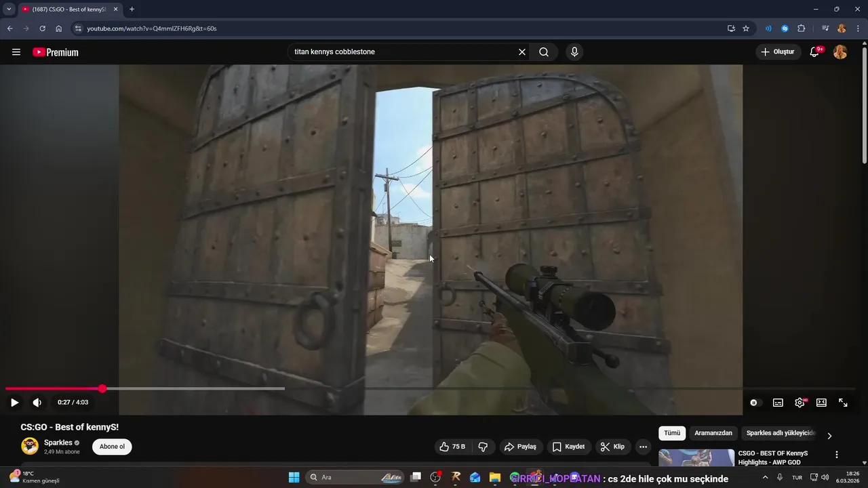Subscribe with the Abone ol button

(112, 447)
